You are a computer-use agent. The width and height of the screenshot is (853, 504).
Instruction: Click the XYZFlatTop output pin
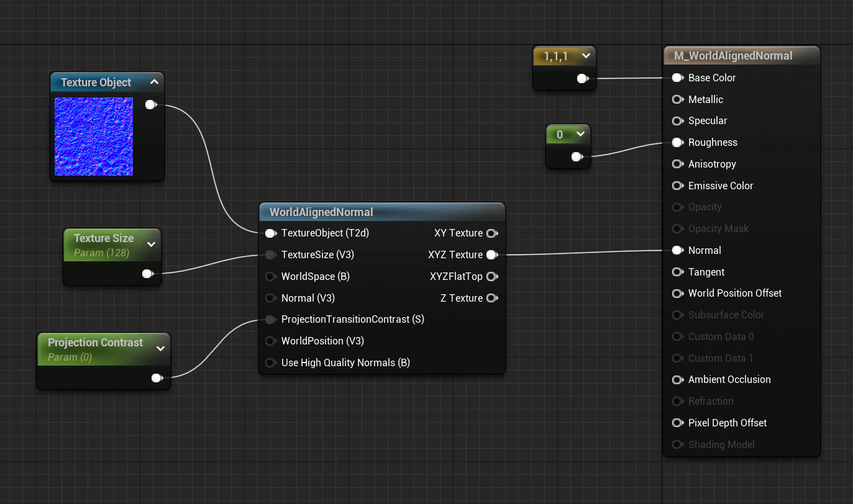click(x=492, y=276)
